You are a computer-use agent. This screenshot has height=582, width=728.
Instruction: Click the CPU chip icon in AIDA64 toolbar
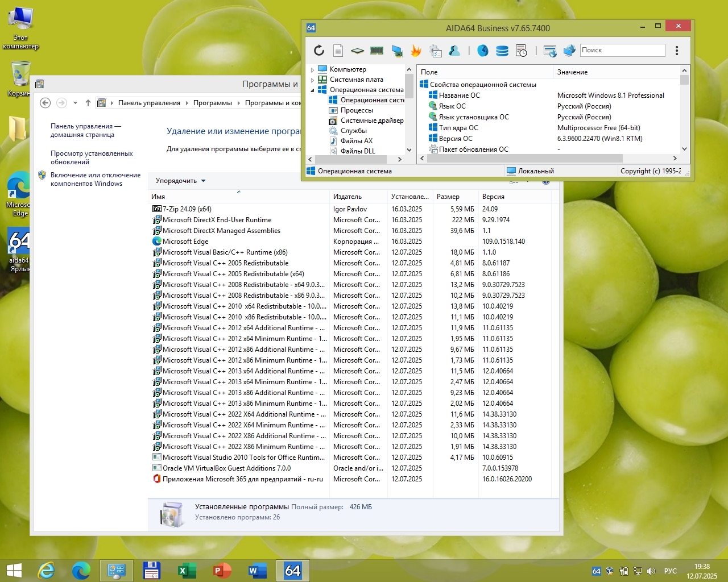(357, 51)
